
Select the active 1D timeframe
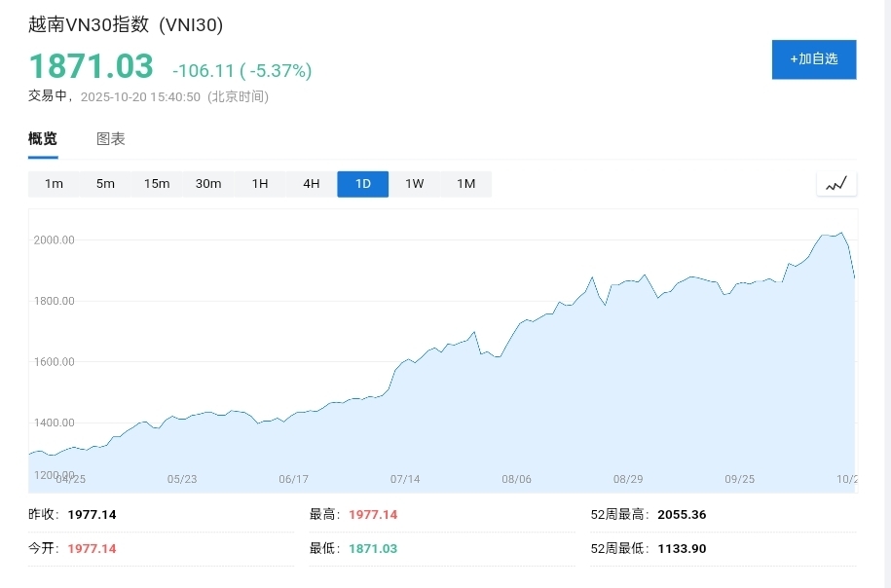[363, 184]
